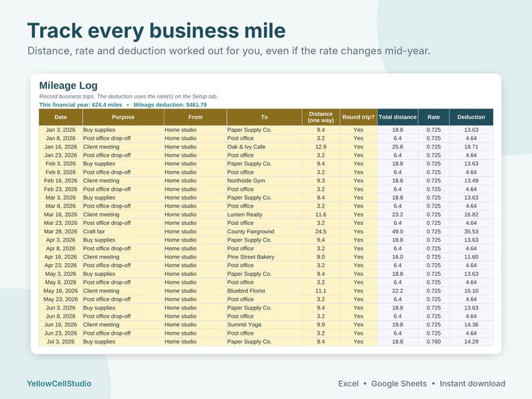Select the 'Oak & Ivy Cafe' destination cell
532x399 pixels.
(264, 147)
